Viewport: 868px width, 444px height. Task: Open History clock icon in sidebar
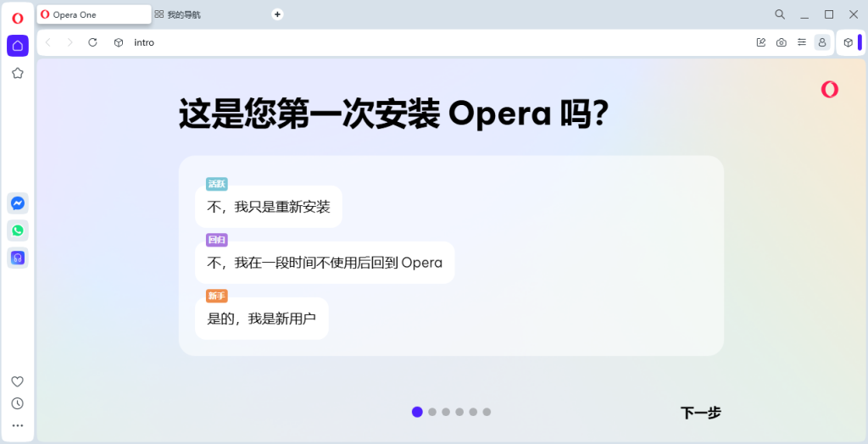point(18,403)
